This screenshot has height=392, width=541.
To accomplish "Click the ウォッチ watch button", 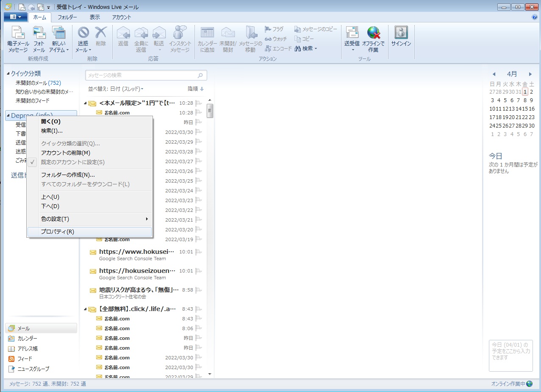I will tap(276, 39).
